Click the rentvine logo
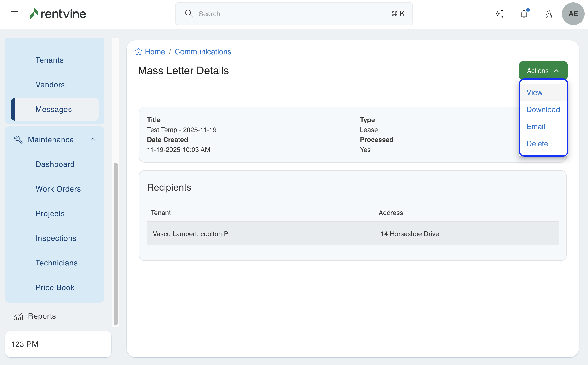Image resolution: width=588 pixels, height=365 pixels. (58, 14)
